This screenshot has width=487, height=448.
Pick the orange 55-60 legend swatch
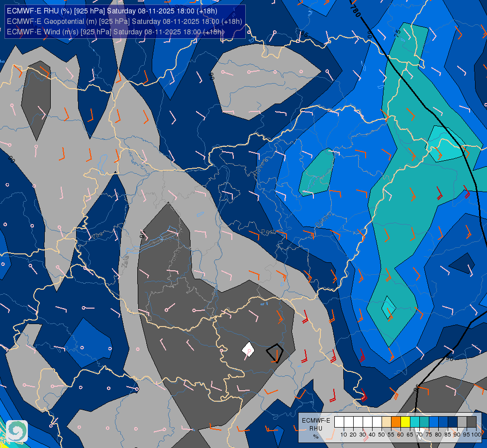click(396, 422)
